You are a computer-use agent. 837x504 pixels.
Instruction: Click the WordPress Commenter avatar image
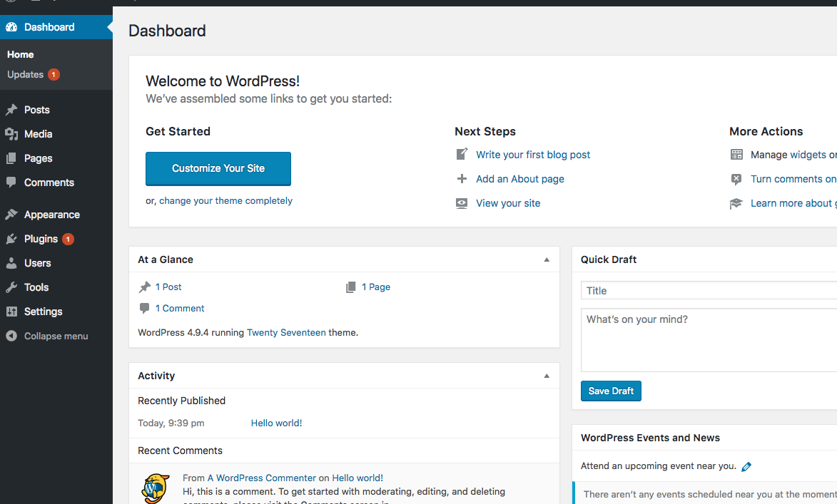[156, 488]
